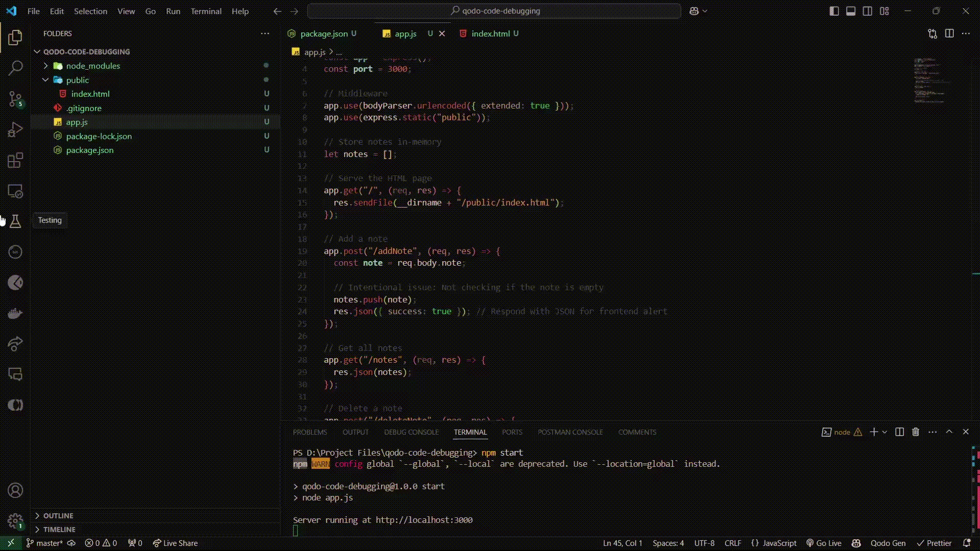
Task: Switch to the index.html editor tab
Action: point(491,34)
